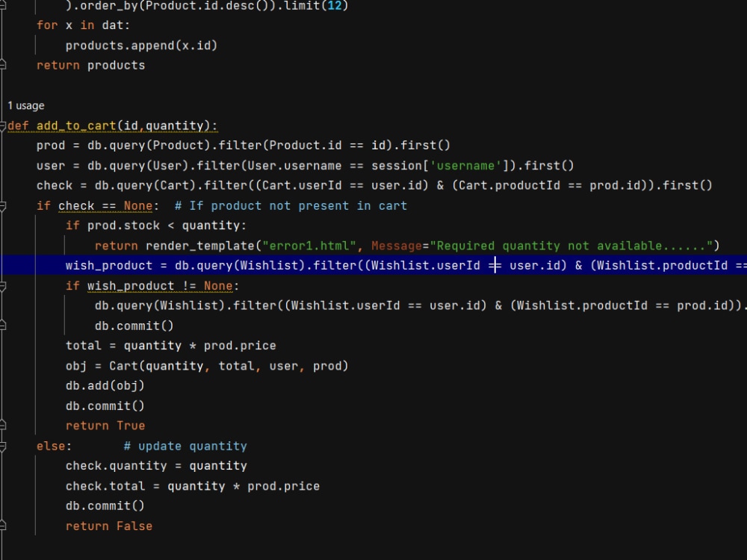Click the "return False" statement
The height and width of the screenshot is (560, 747).
tap(109, 526)
